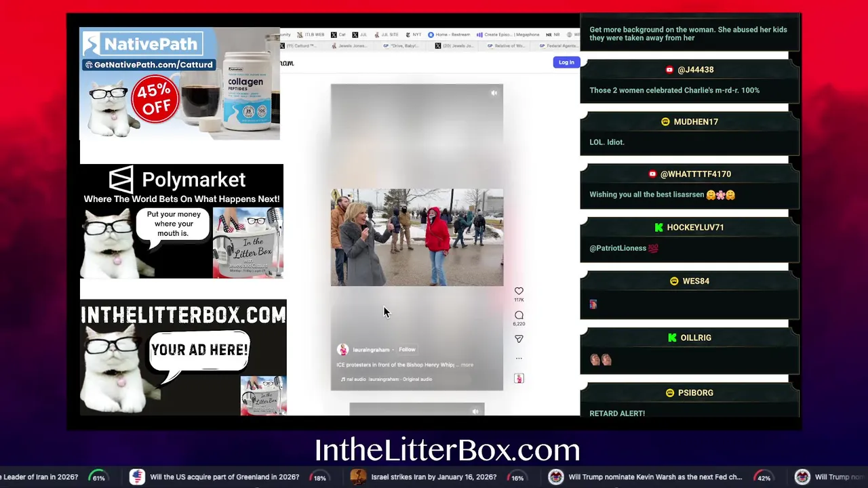Follow lauraingraham
Screen dimensions: 868x488
tap(407, 350)
